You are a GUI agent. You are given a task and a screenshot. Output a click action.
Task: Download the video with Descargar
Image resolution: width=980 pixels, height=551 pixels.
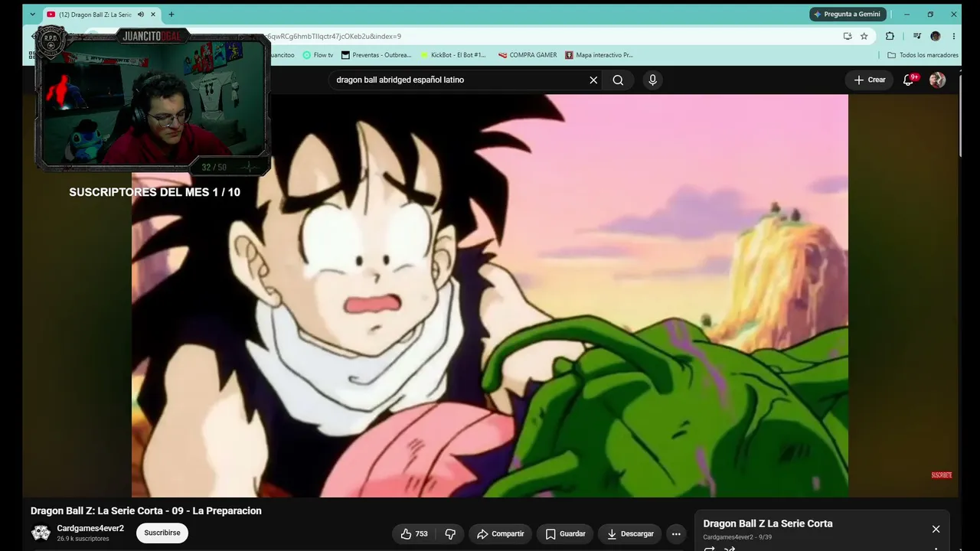click(x=630, y=533)
